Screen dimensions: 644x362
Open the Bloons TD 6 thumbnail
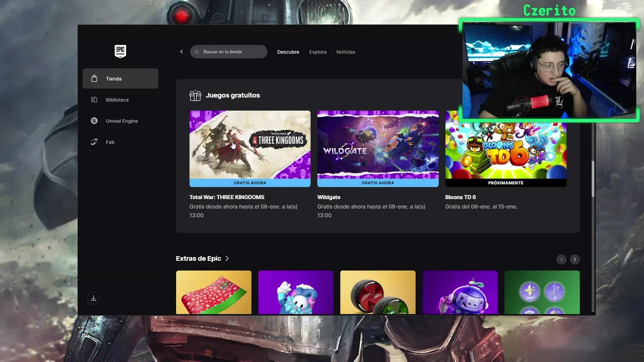tap(506, 150)
